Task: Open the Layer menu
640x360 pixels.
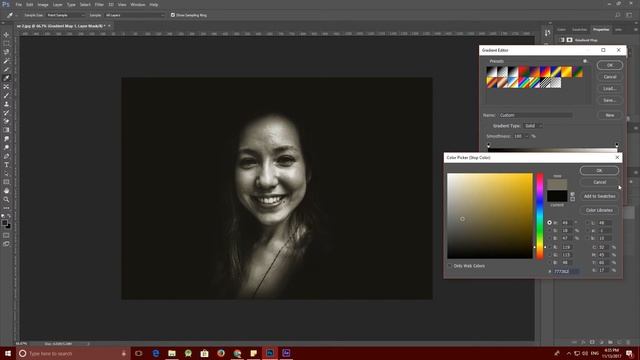Action: [58, 4]
